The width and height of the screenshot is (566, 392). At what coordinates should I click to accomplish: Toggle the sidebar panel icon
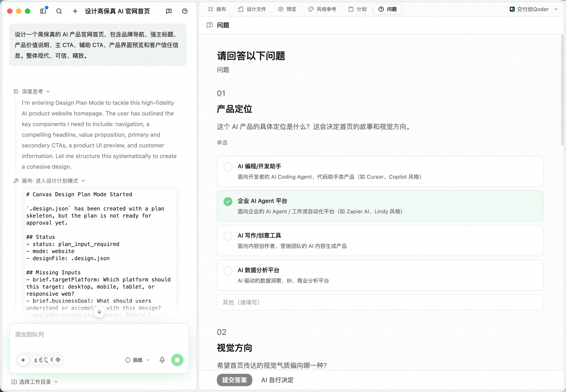coord(43,11)
